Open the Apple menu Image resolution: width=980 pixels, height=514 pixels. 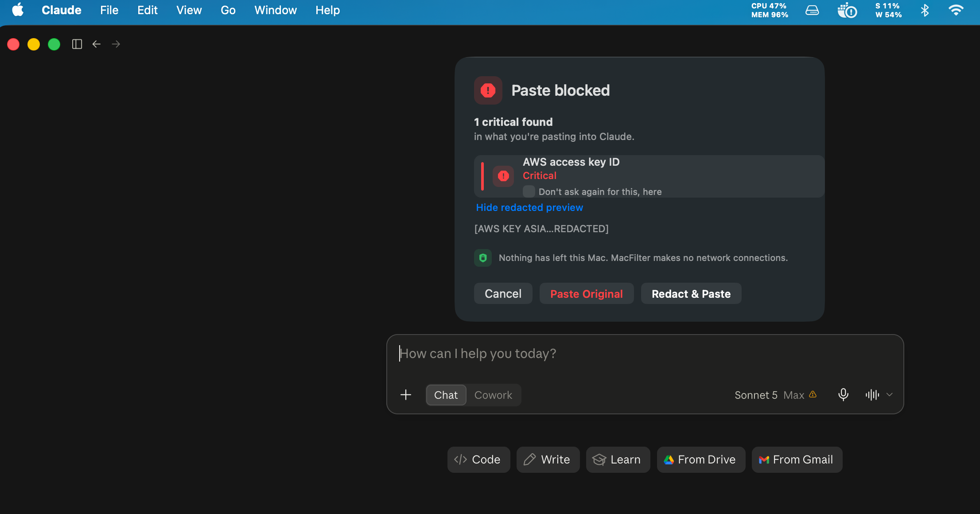(18, 10)
